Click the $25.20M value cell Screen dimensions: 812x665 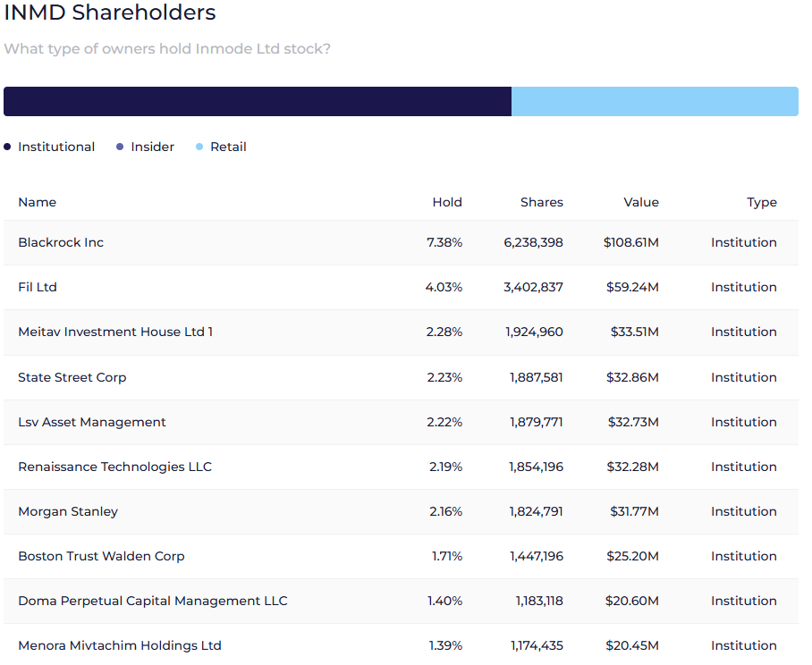633,556
